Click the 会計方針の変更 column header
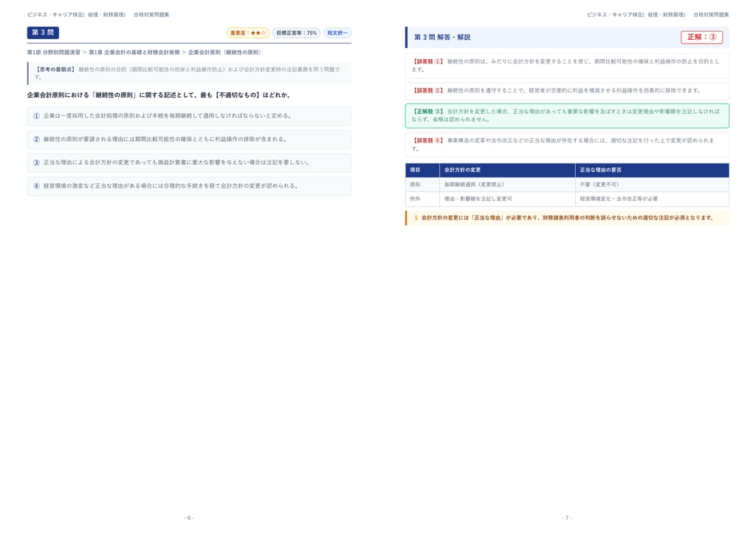 [507, 170]
